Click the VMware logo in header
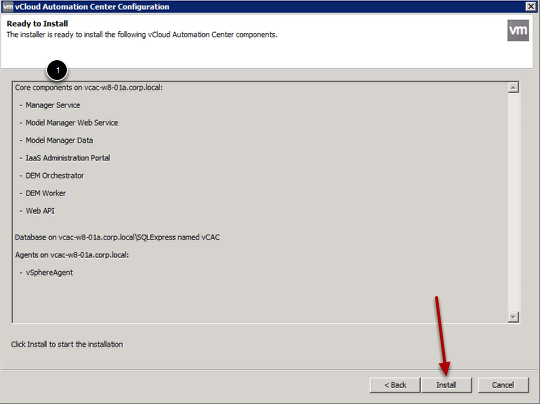This screenshot has height=404, width=540. (x=518, y=30)
